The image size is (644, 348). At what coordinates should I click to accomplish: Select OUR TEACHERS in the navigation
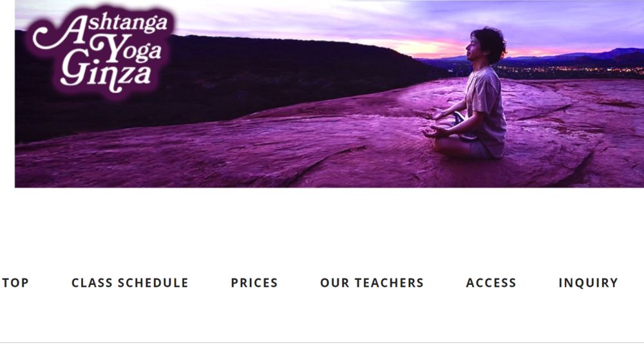tap(372, 283)
